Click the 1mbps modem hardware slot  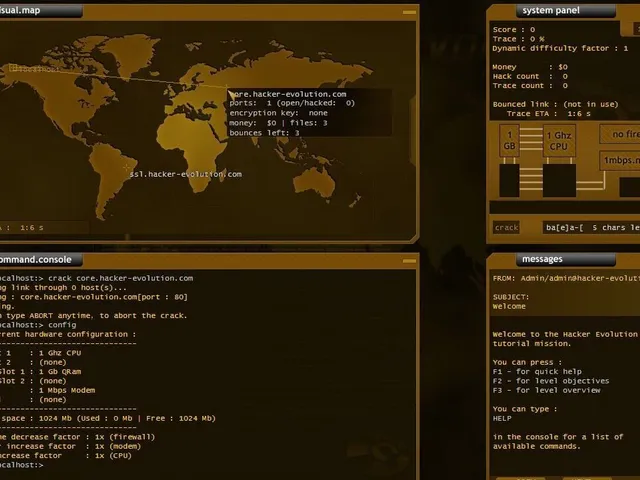click(x=620, y=160)
